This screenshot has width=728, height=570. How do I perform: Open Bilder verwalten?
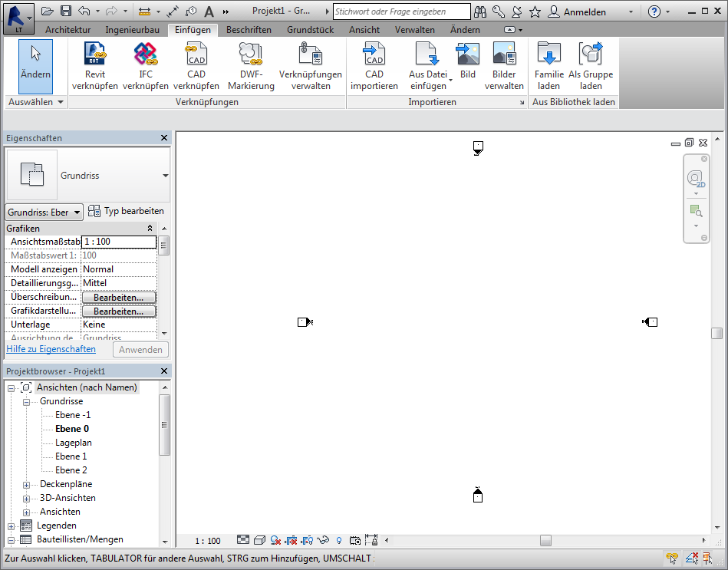(x=504, y=66)
